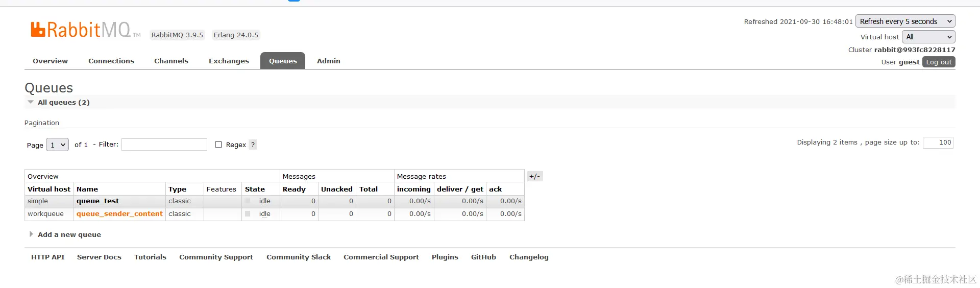The image size is (980, 288).
Task: Open Server Docs link
Action: tap(99, 257)
